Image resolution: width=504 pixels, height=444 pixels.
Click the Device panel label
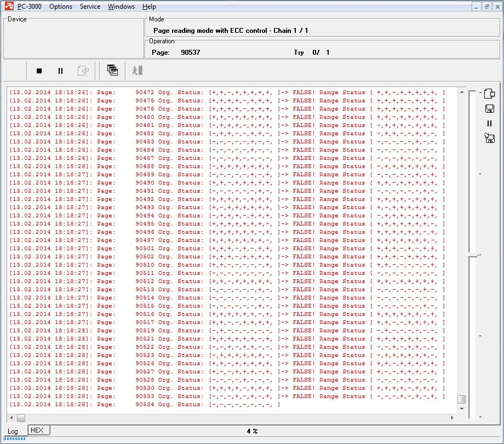17,19
